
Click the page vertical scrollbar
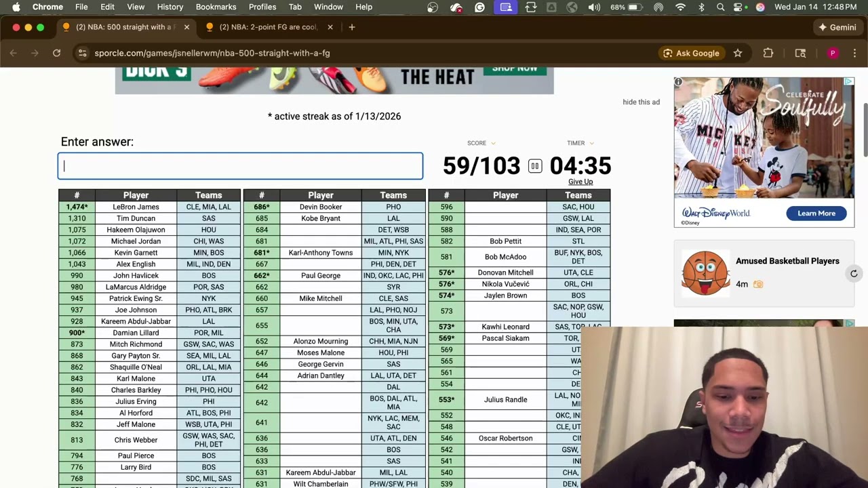864,131
